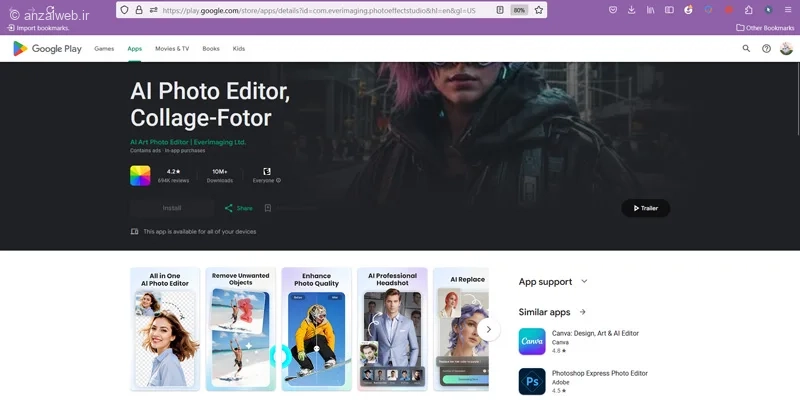
Task: Click the Canva app icon
Action: (x=532, y=341)
